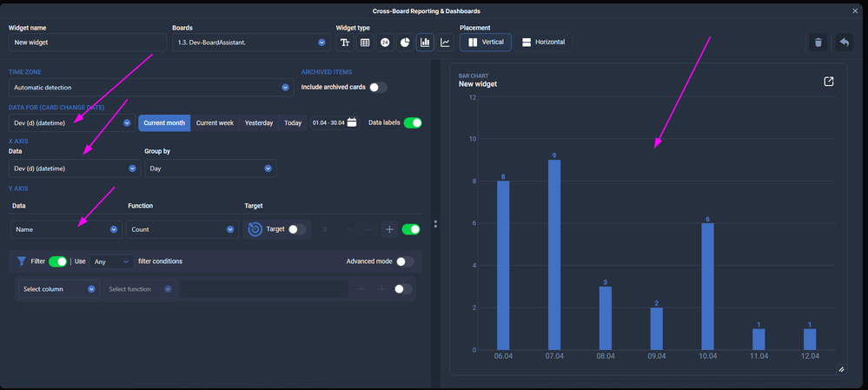Click the panel splitter dots handle

(x=435, y=224)
